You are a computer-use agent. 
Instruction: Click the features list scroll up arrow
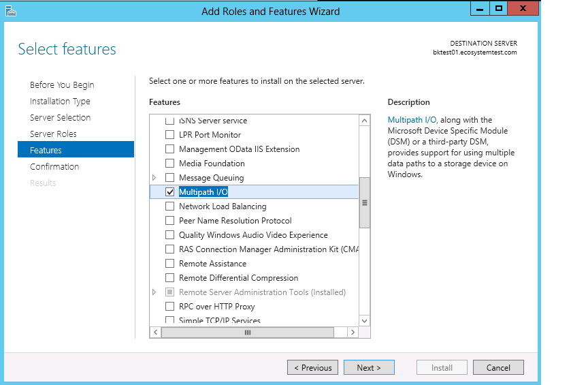(x=365, y=121)
